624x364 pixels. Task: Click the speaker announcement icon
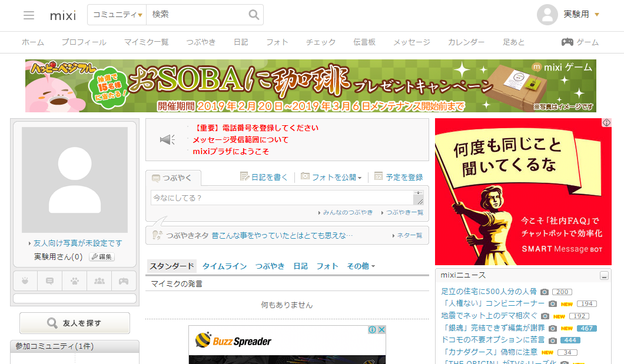coord(167,139)
